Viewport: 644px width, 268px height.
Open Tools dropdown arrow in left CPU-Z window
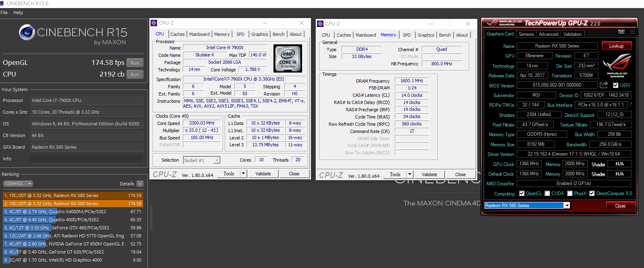(243, 174)
